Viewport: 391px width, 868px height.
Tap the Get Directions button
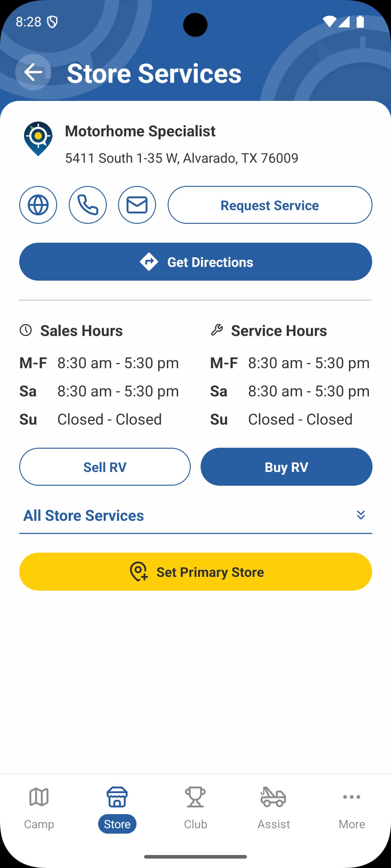[x=195, y=262]
